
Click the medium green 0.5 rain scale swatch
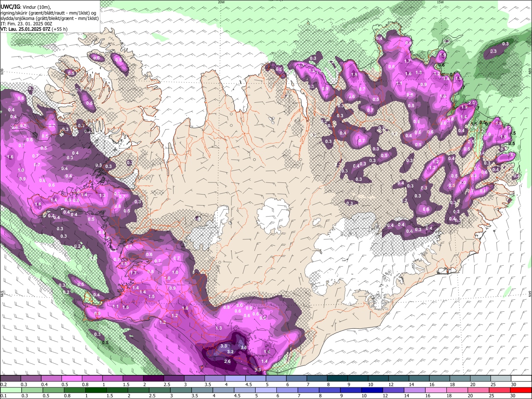pos(53,390)
